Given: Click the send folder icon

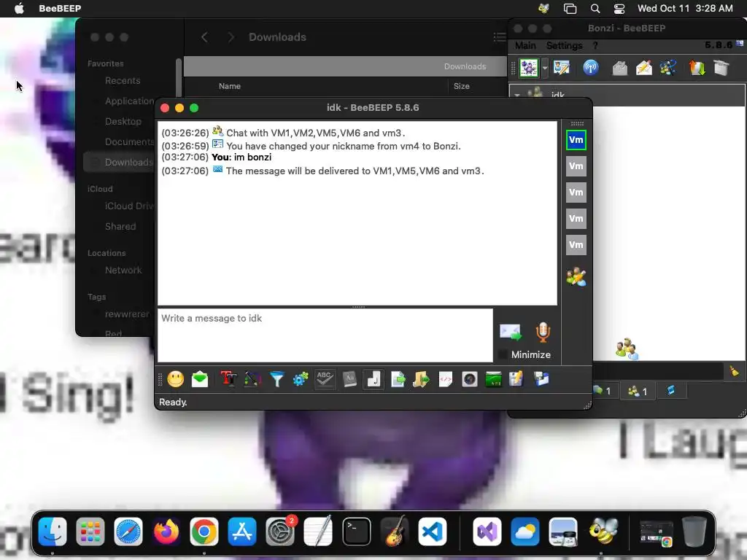Looking at the screenshot, I should point(421,379).
